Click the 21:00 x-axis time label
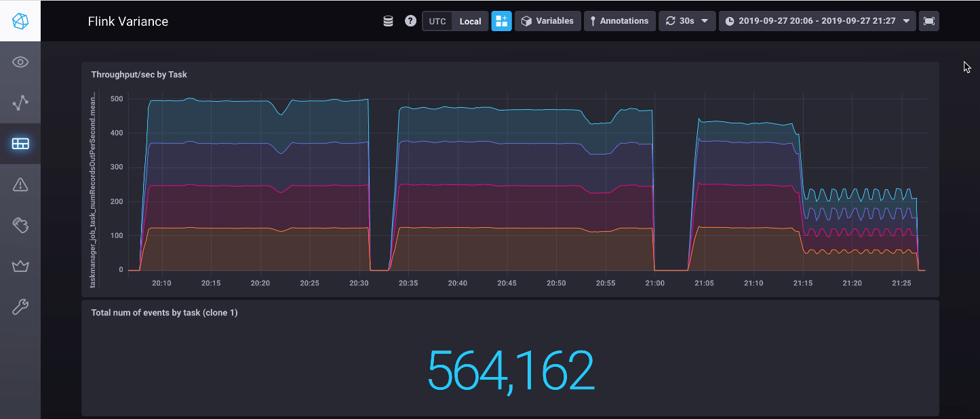 click(x=654, y=283)
